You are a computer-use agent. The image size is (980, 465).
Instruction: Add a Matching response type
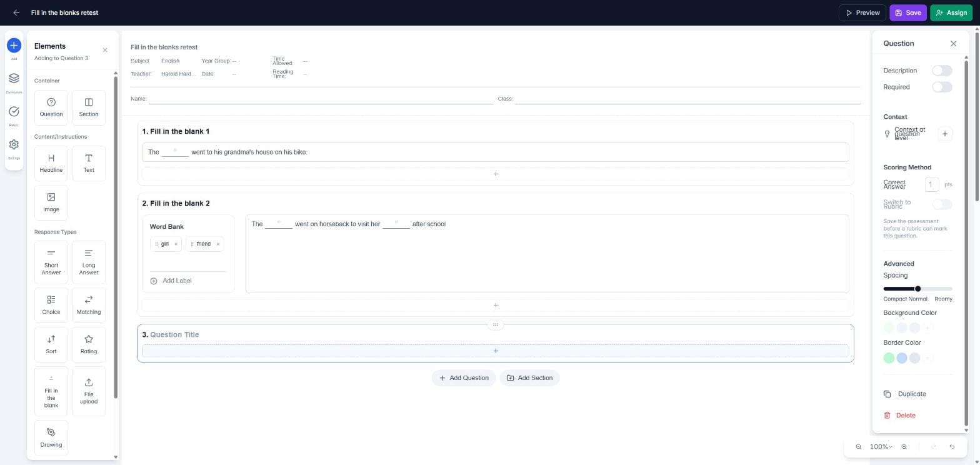point(89,305)
